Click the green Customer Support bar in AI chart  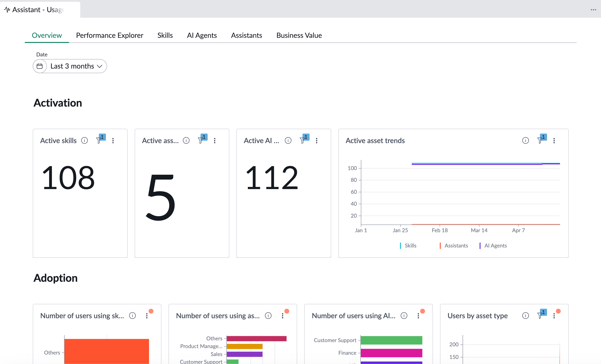391,340
